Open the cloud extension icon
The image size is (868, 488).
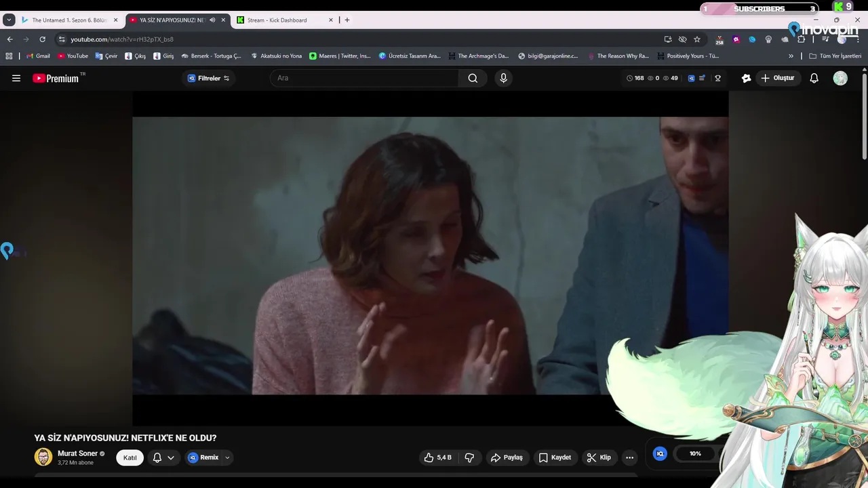[x=785, y=39]
